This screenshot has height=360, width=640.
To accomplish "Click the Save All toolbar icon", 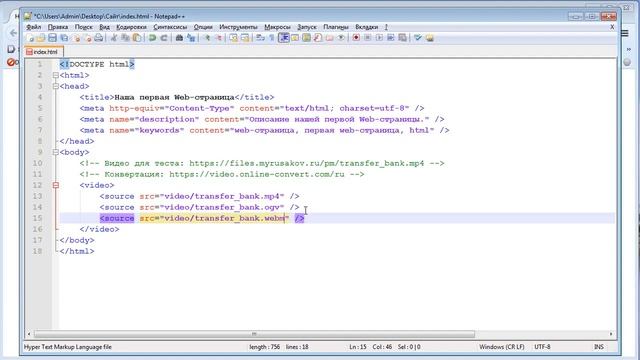I will pos(64,38).
